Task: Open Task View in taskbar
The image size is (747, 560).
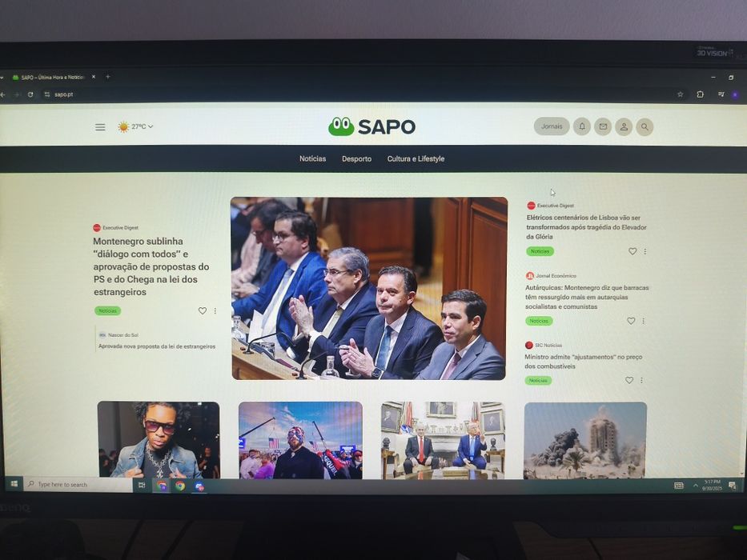Action: pos(142,485)
